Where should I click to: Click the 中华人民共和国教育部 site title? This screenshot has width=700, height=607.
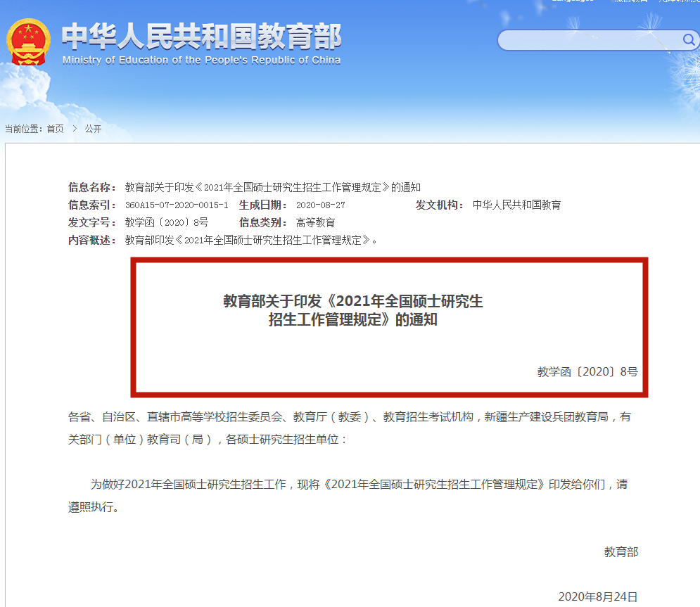coord(201,37)
